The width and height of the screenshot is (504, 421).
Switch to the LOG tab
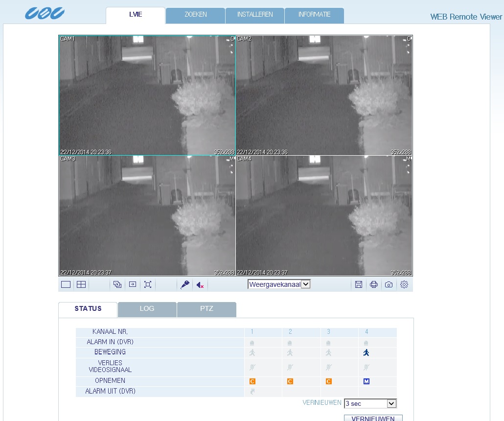(x=147, y=309)
